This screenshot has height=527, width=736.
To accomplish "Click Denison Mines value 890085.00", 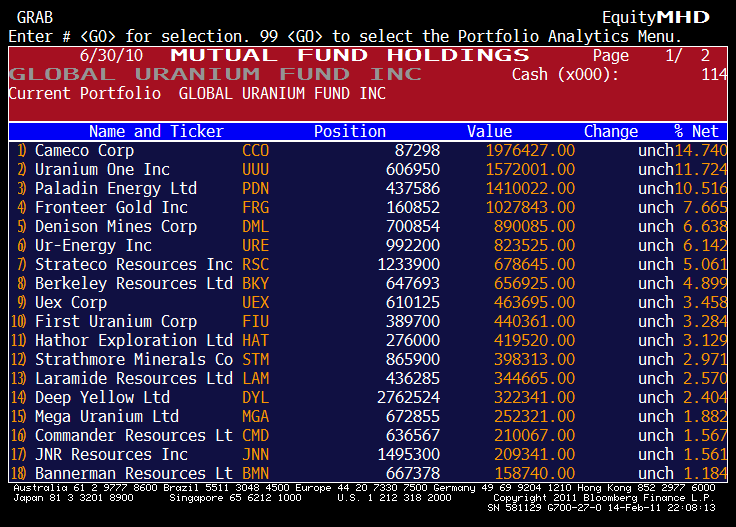I will pyautogui.click(x=534, y=227).
